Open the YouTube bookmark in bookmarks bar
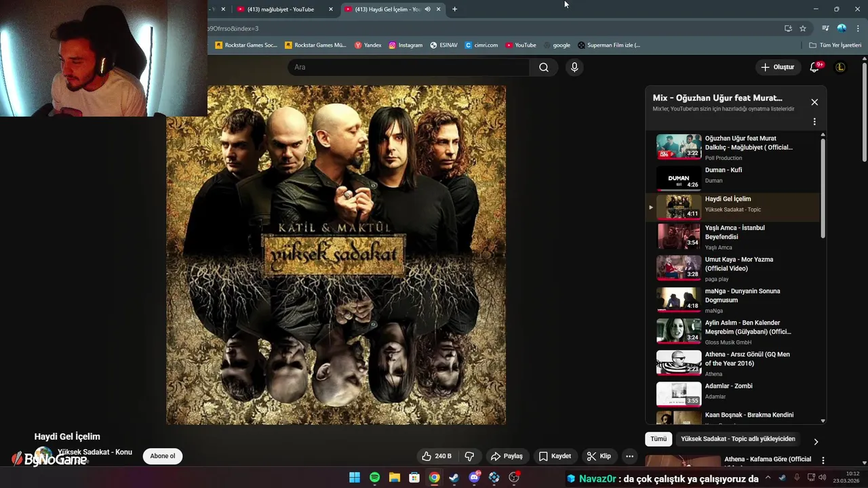The width and height of the screenshot is (868, 488). pos(520,45)
